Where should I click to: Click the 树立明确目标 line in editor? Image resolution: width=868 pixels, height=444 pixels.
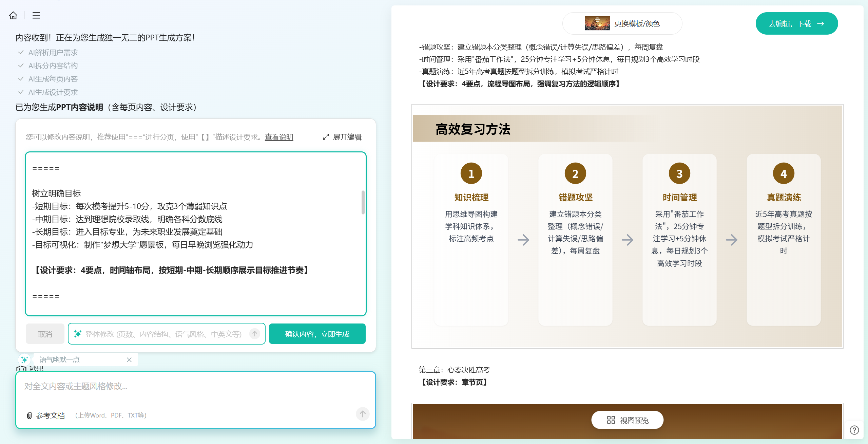tap(56, 193)
